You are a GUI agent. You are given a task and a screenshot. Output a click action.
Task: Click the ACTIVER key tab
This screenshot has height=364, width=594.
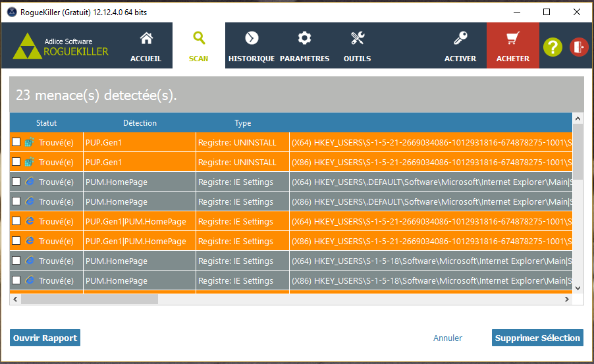pyautogui.click(x=460, y=46)
